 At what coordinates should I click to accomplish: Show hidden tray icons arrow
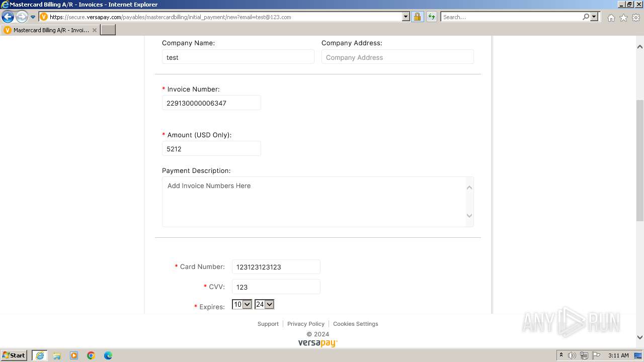point(561,355)
